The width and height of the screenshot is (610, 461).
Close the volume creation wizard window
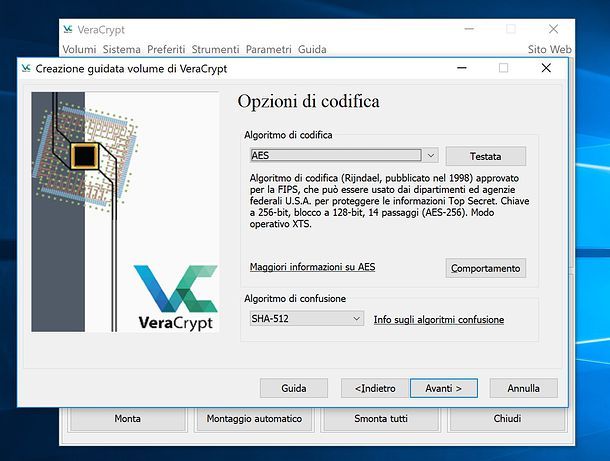(x=546, y=68)
